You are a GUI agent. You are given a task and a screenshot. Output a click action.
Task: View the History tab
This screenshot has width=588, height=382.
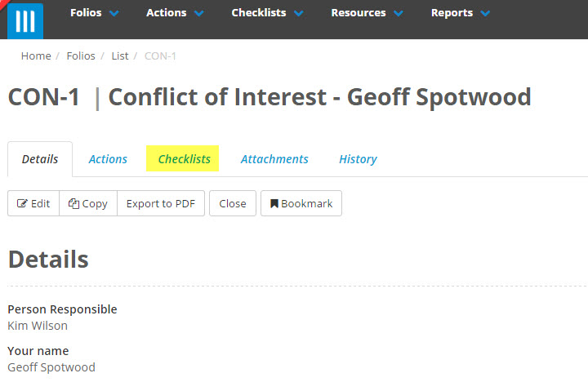pyautogui.click(x=358, y=159)
